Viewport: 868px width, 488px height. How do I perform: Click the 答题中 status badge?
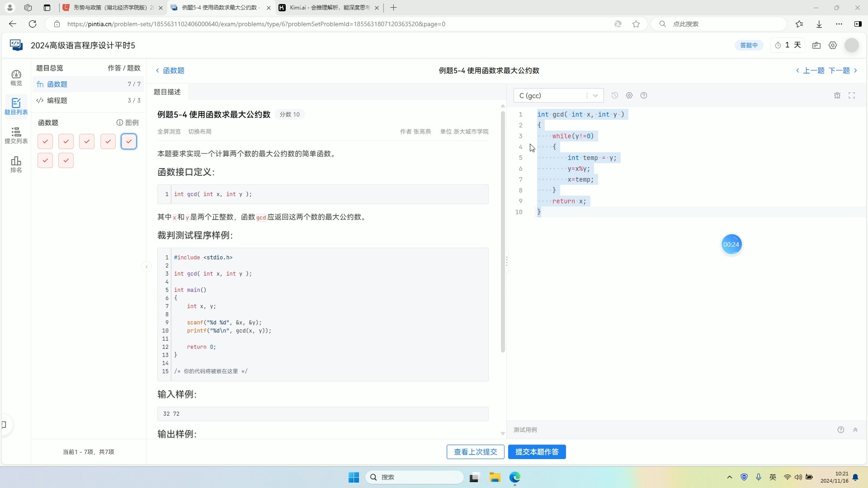click(749, 45)
